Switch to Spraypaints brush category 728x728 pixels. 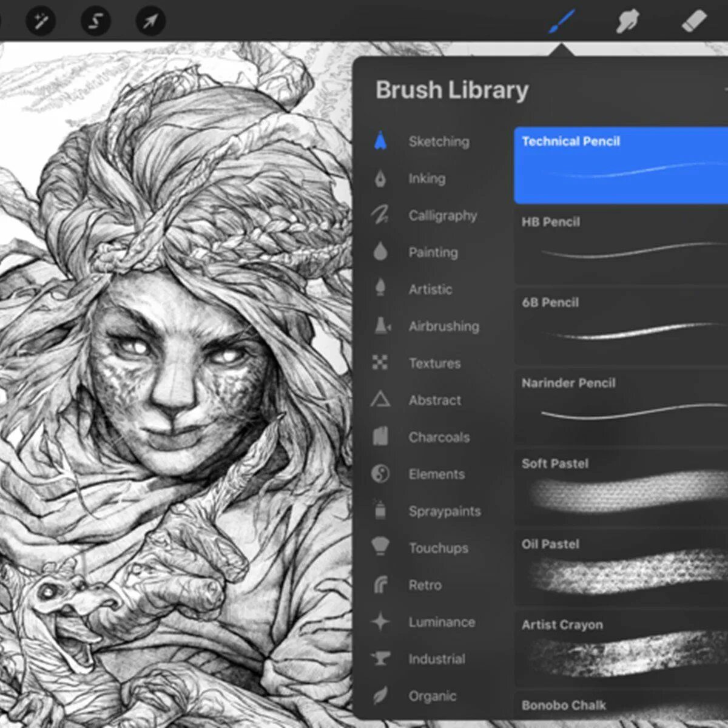[444, 511]
